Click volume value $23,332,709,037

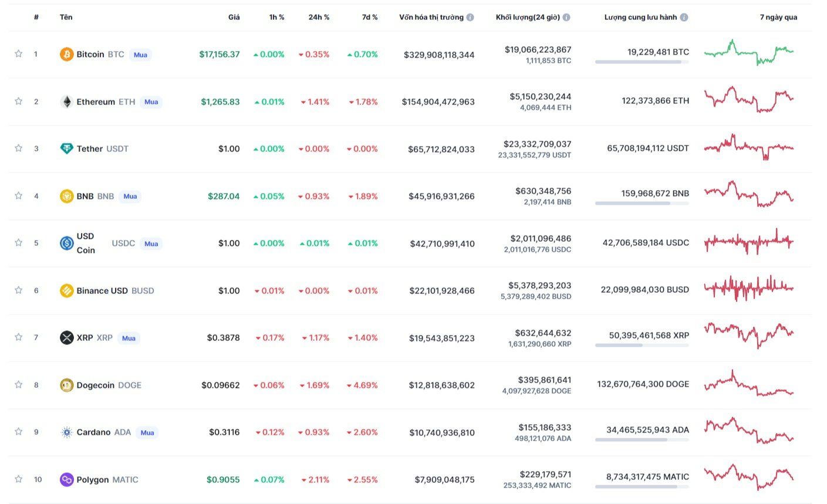[538, 144]
